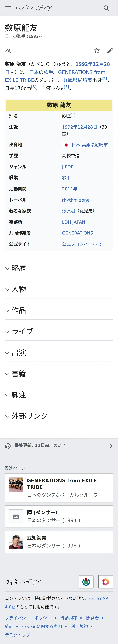This screenshot has height=644, width=118.
Task: View last-edited history clock bar
Action: pos(59,446)
